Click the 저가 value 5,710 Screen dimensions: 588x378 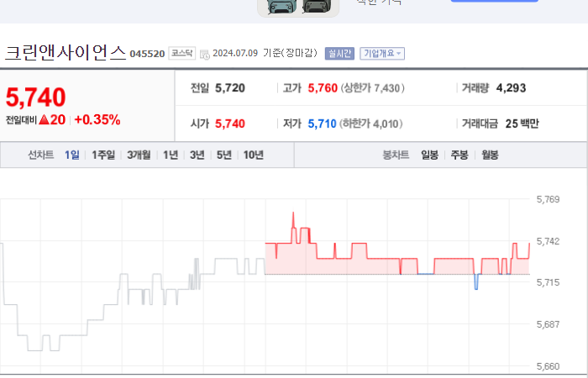[x=322, y=123]
